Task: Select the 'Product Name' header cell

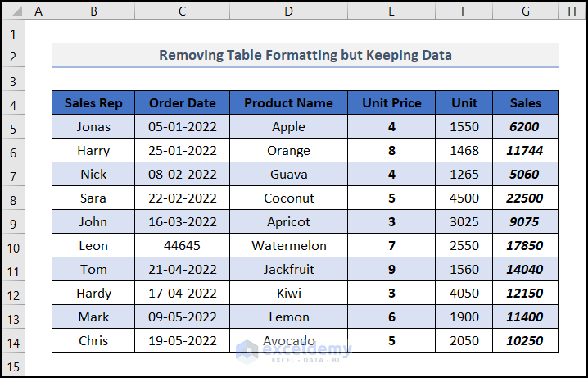Action: click(x=288, y=103)
